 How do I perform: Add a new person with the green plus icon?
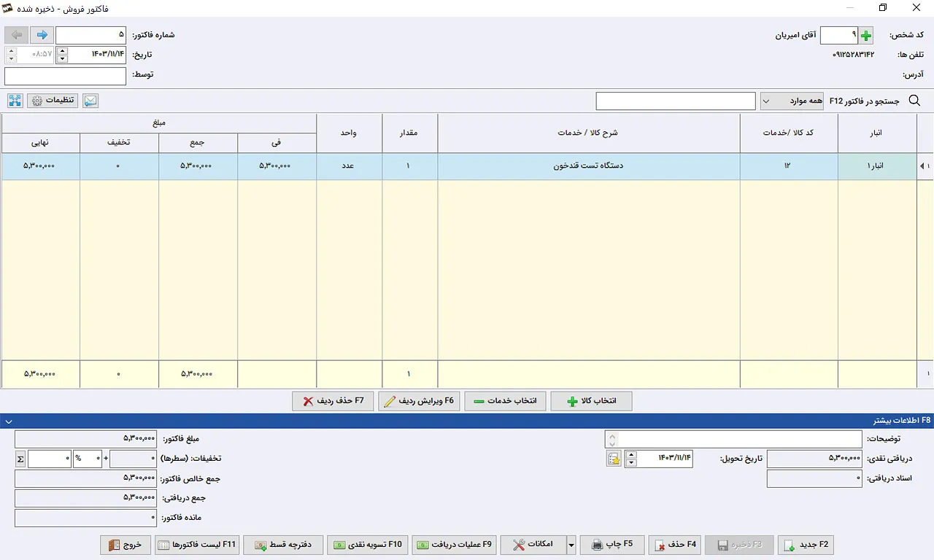tap(866, 36)
